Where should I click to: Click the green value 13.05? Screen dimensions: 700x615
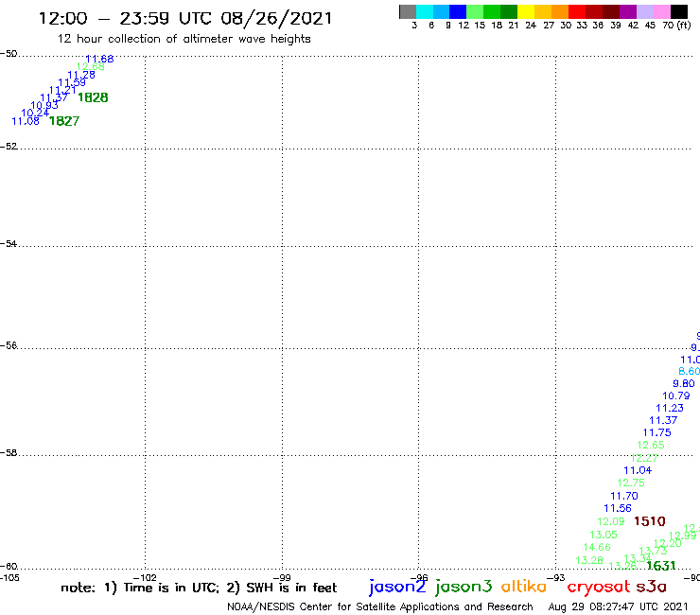(x=604, y=535)
